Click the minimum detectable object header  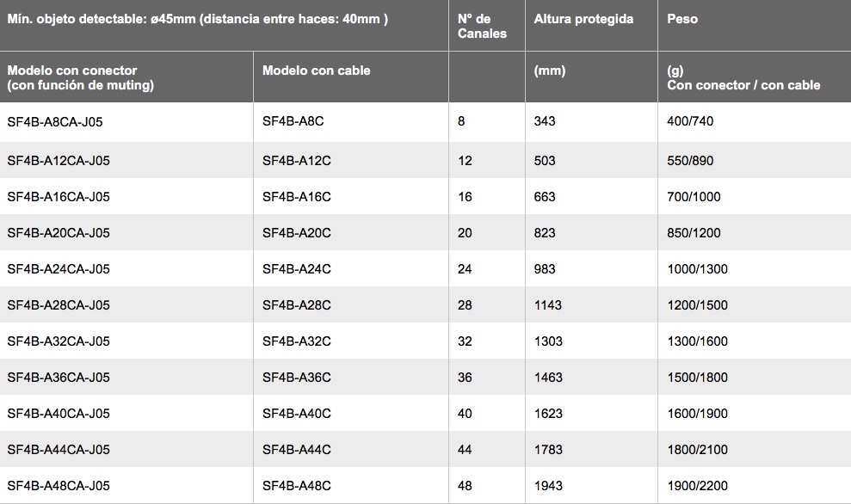(x=198, y=19)
